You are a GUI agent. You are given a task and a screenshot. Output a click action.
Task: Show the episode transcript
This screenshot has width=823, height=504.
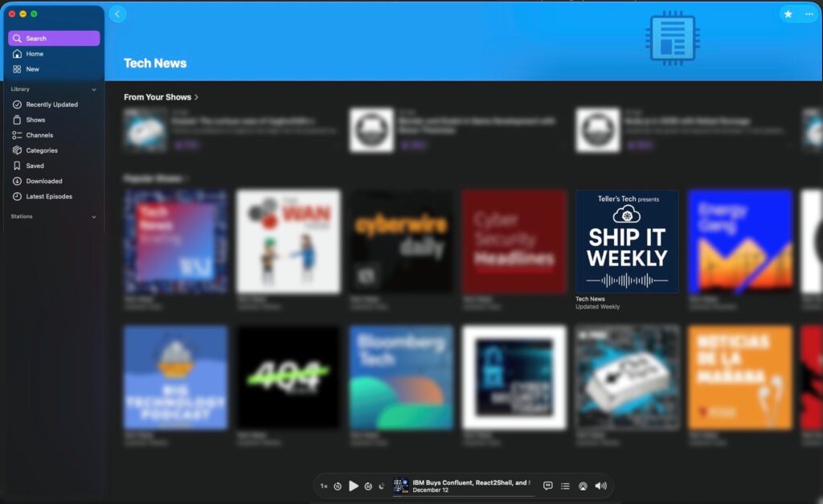point(547,486)
